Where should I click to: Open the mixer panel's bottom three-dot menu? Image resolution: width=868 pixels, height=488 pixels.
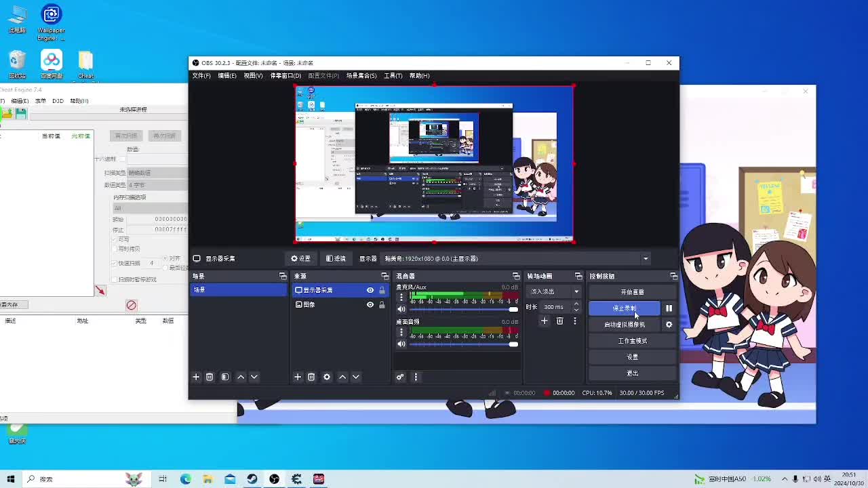click(x=416, y=377)
